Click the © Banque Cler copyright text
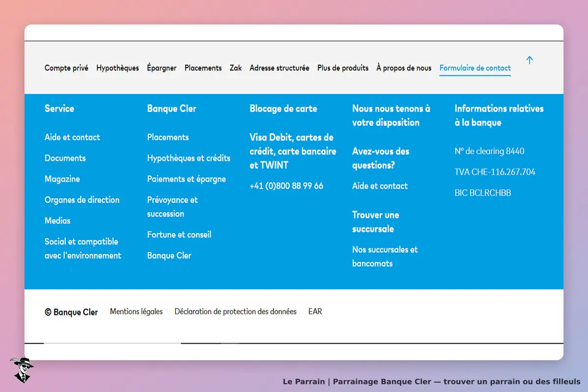The image size is (588, 392). [x=72, y=312]
